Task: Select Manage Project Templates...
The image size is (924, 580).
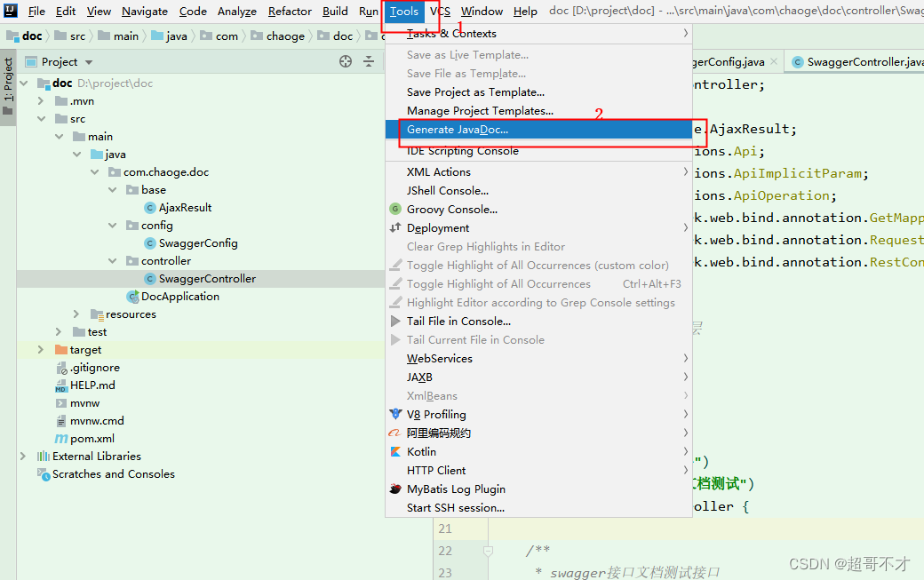Action: point(538,111)
